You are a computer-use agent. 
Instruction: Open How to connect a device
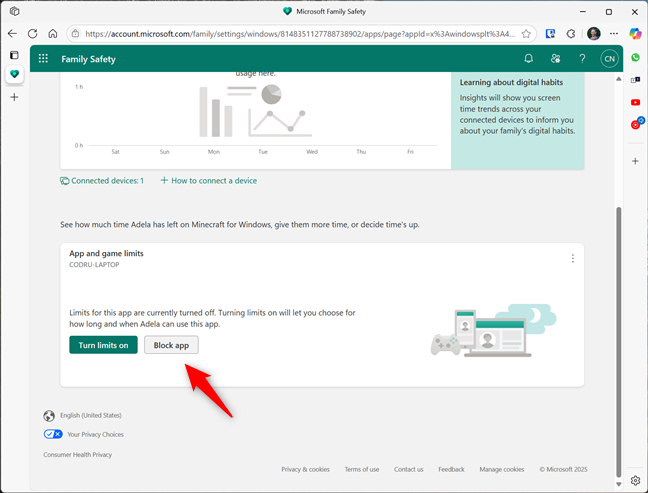tap(209, 181)
